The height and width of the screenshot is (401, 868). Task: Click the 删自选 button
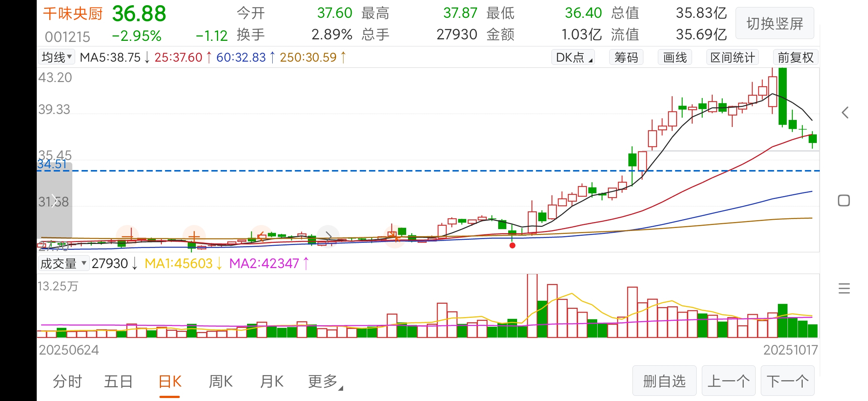(x=664, y=381)
